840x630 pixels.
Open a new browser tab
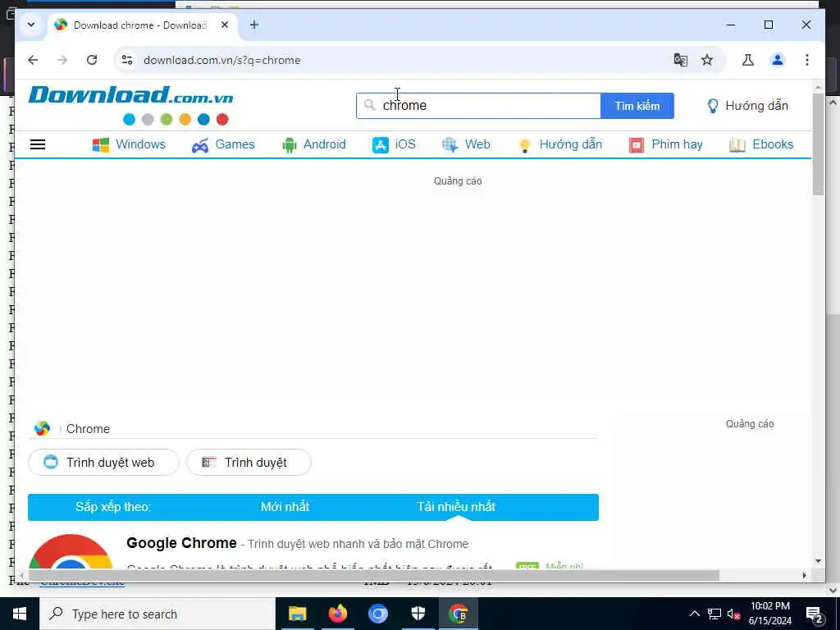pos(254,25)
